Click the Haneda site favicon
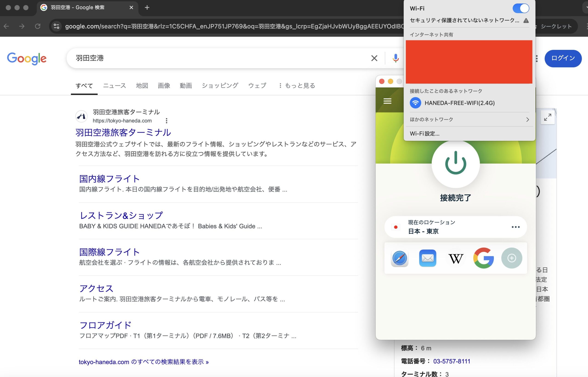Viewport: 588px width, 377px height. click(x=81, y=116)
